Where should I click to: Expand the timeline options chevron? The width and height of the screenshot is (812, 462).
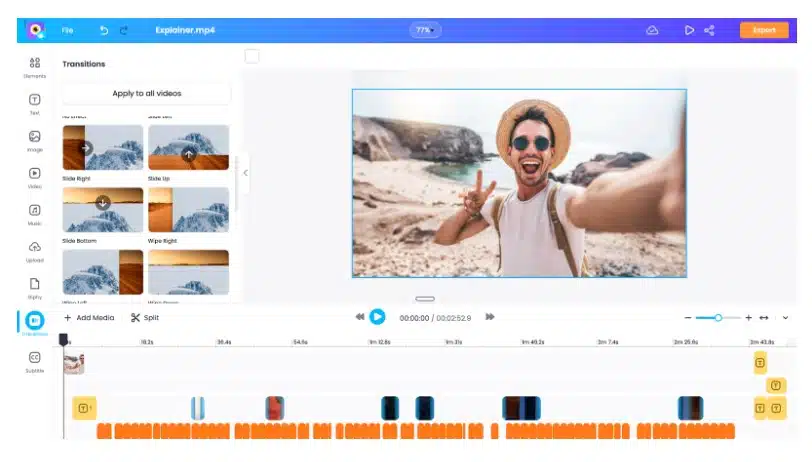(785, 317)
